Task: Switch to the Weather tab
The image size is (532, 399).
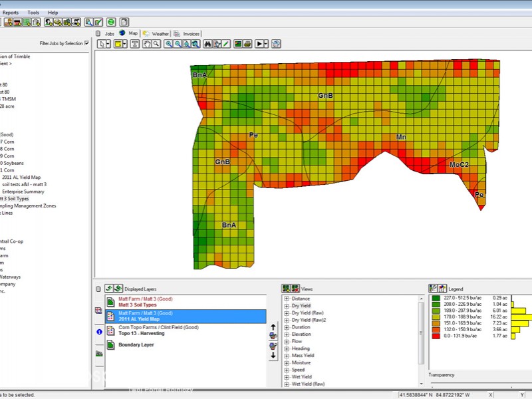Action: pyautogui.click(x=160, y=33)
